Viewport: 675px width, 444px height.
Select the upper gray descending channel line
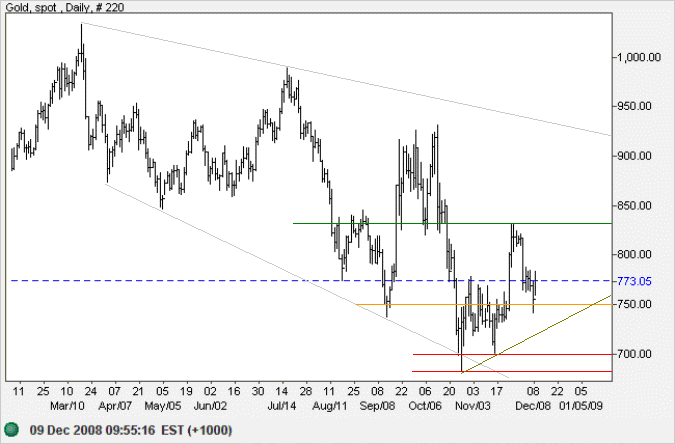tap(347, 79)
